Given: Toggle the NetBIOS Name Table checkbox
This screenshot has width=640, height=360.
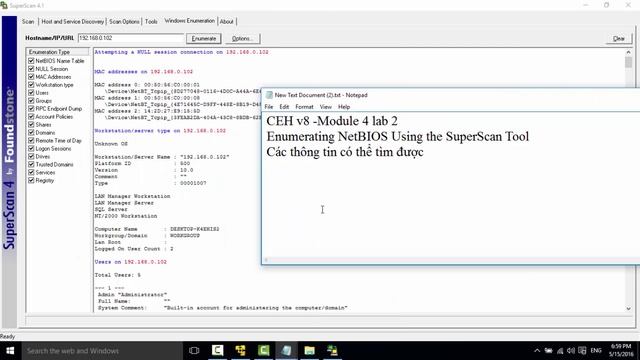Looking at the screenshot, I should point(31,61).
